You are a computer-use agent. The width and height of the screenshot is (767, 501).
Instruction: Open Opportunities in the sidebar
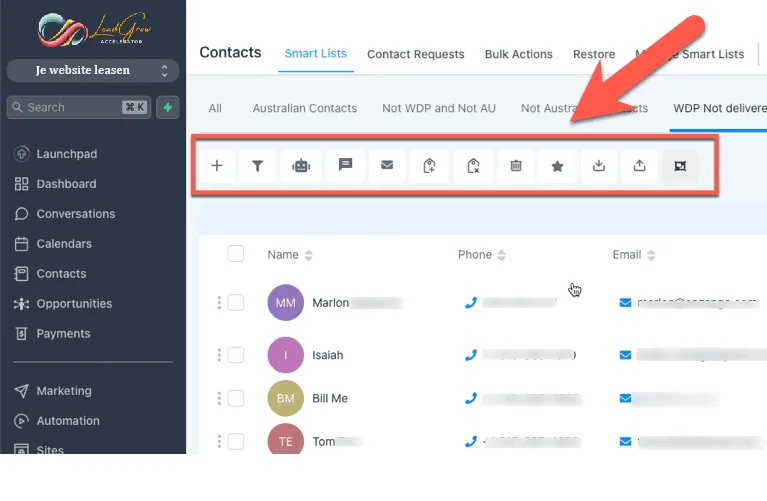click(63, 303)
